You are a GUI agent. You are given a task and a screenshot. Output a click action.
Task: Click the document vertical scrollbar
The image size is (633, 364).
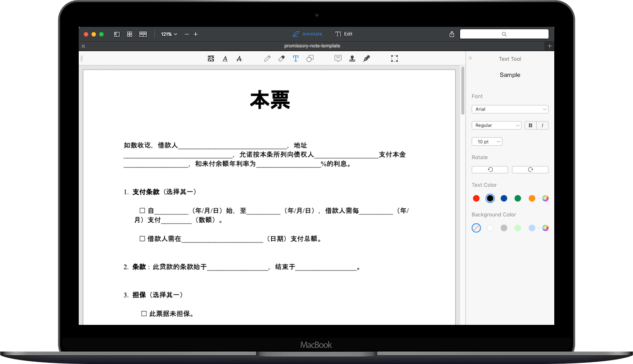(x=463, y=91)
